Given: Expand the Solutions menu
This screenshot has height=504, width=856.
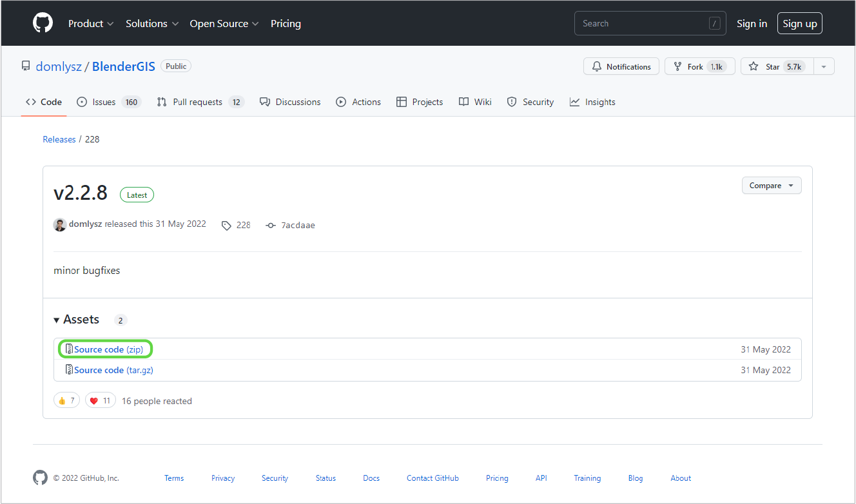Looking at the screenshot, I should (152, 23).
